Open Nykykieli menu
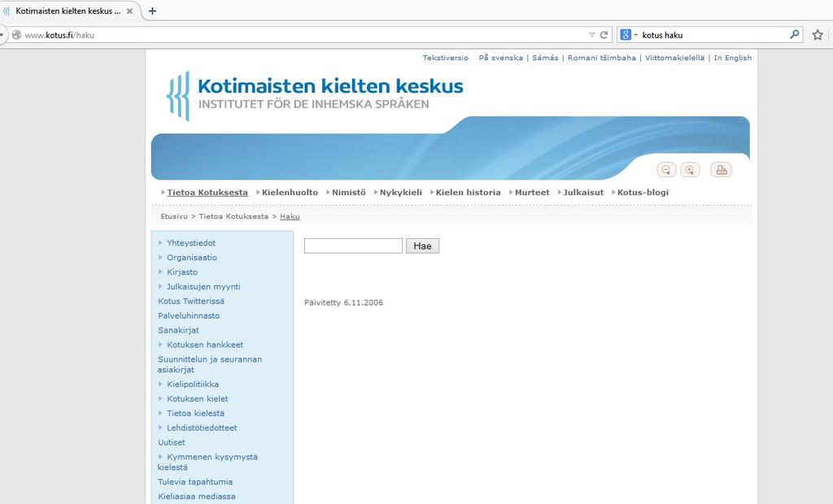Image resolution: width=833 pixels, height=504 pixels. coord(400,193)
